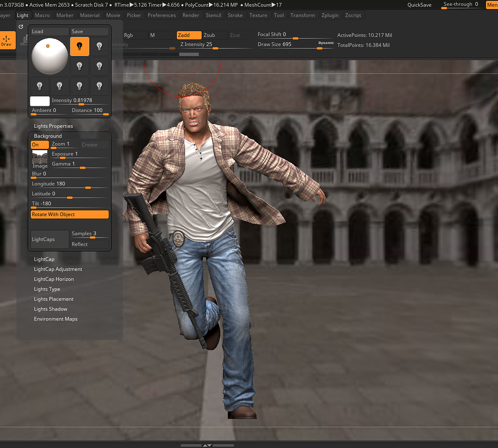Expand the Lights Placement section
Image resolution: width=498 pixels, height=448 pixels.
point(54,299)
